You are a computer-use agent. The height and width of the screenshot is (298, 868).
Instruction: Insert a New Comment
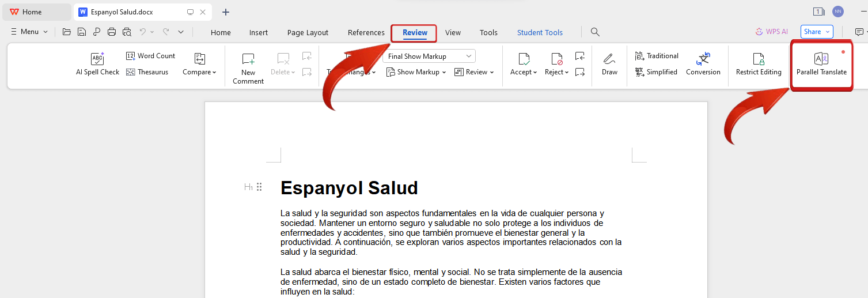point(248,69)
